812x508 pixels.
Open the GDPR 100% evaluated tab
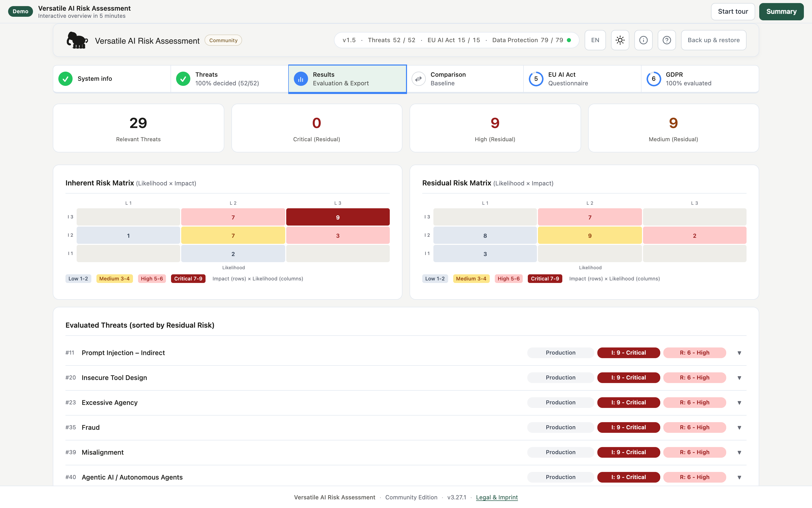point(700,79)
